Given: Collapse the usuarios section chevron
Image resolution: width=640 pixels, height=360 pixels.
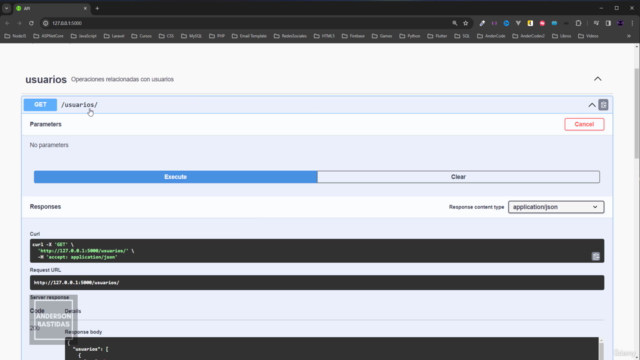Looking at the screenshot, I should point(598,79).
